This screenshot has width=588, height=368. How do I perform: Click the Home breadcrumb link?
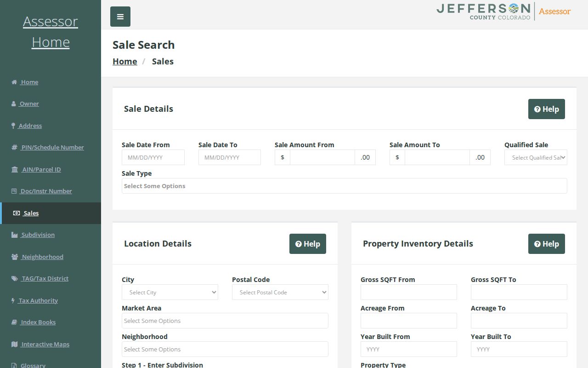tap(125, 61)
